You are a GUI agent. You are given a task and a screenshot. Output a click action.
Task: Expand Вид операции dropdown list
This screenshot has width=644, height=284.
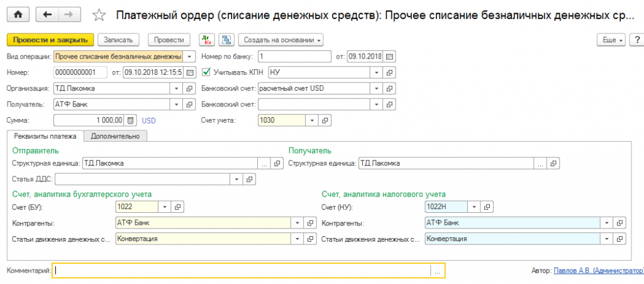click(x=189, y=56)
